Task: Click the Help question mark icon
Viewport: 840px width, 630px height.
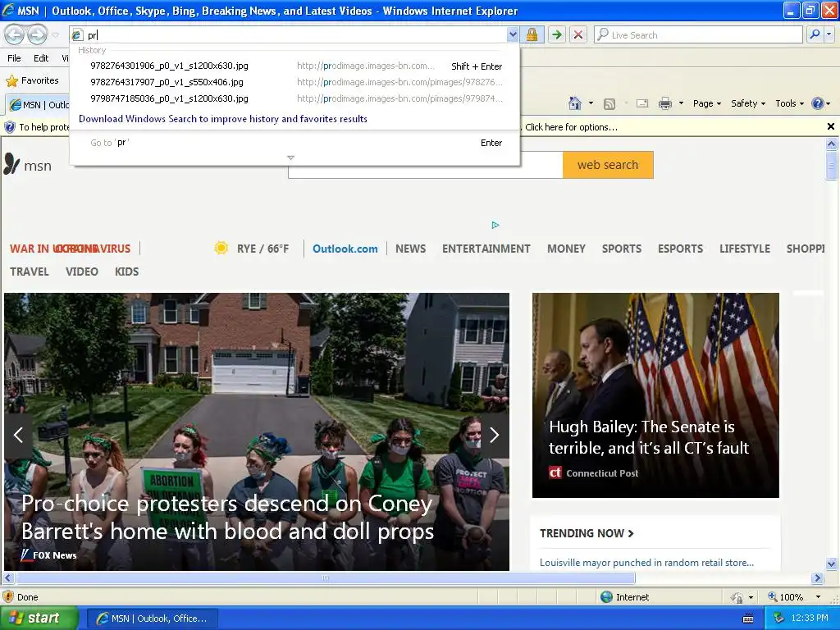Action: [818, 103]
